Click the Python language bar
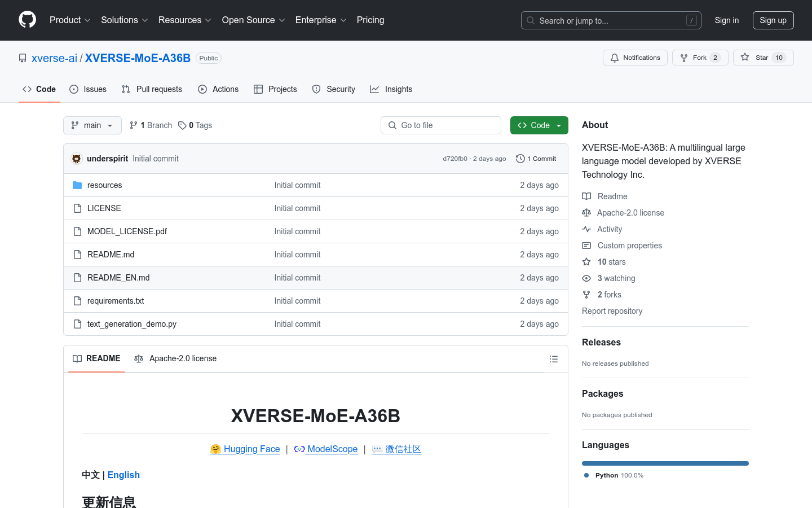 (x=665, y=463)
